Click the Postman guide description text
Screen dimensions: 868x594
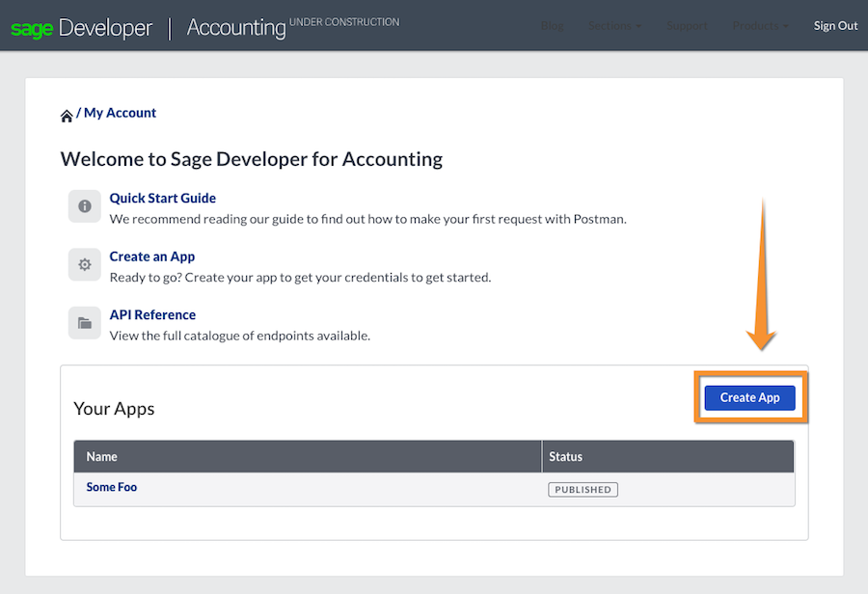(x=368, y=219)
